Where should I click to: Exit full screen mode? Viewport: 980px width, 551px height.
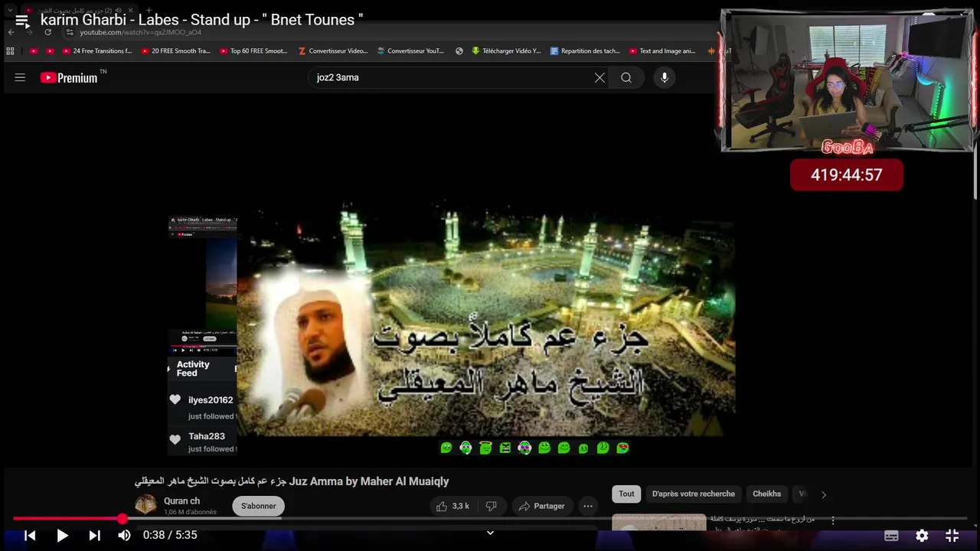point(952,536)
